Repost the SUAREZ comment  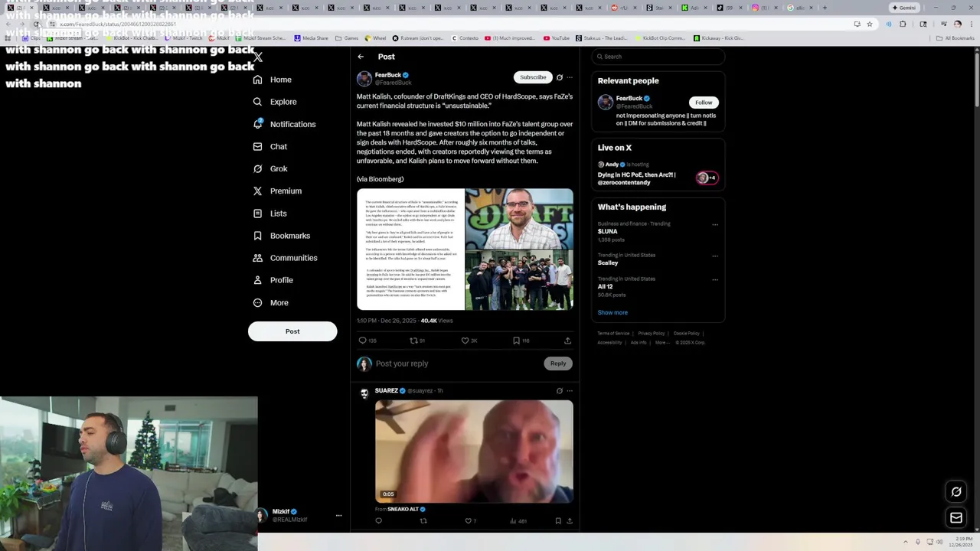tap(423, 521)
